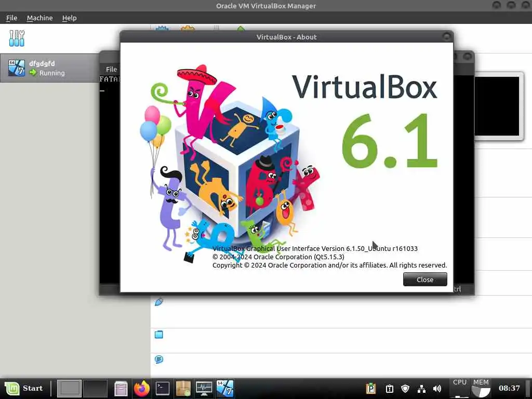Click the Windows 7 icon for dfgdgfd
The height and width of the screenshot is (399, 532).
pyautogui.click(x=17, y=68)
